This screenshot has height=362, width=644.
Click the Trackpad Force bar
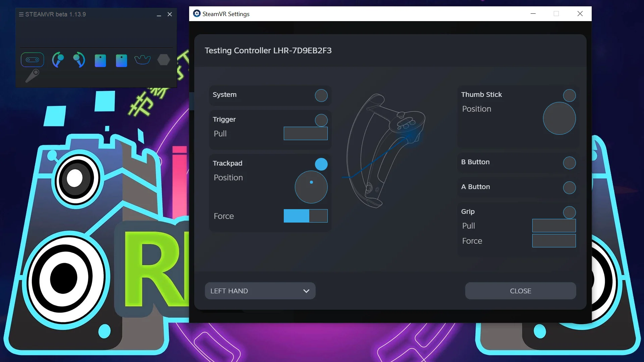pos(306,216)
